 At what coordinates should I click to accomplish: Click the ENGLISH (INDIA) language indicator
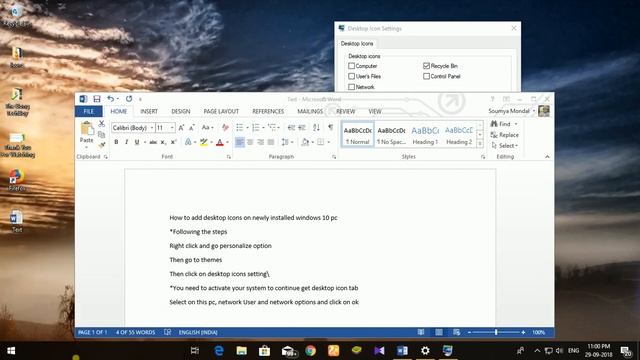(x=198, y=332)
